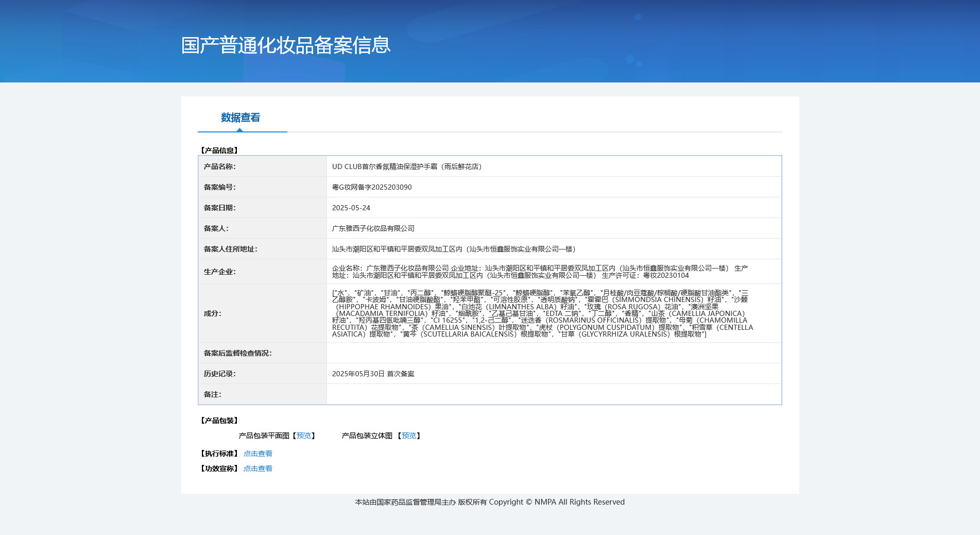Click the NMPA copyright footer text
Screen dimensions: 980x535
point(490,502)
